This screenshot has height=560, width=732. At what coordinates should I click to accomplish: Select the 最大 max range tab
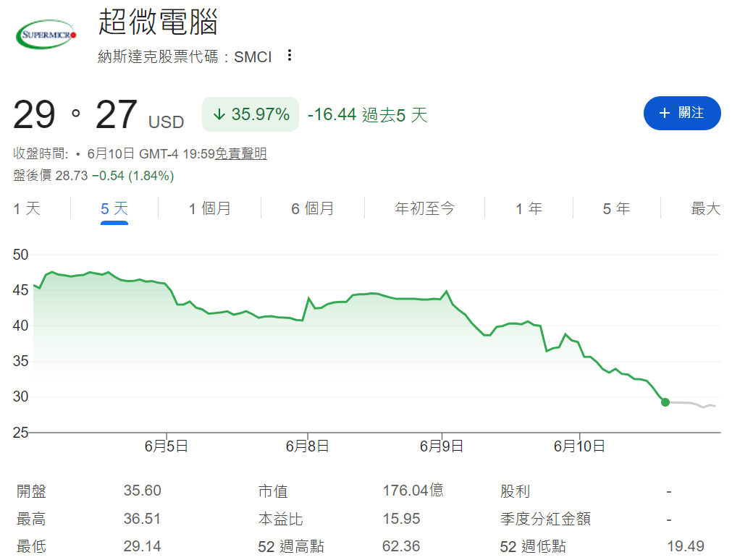point(706,208)
